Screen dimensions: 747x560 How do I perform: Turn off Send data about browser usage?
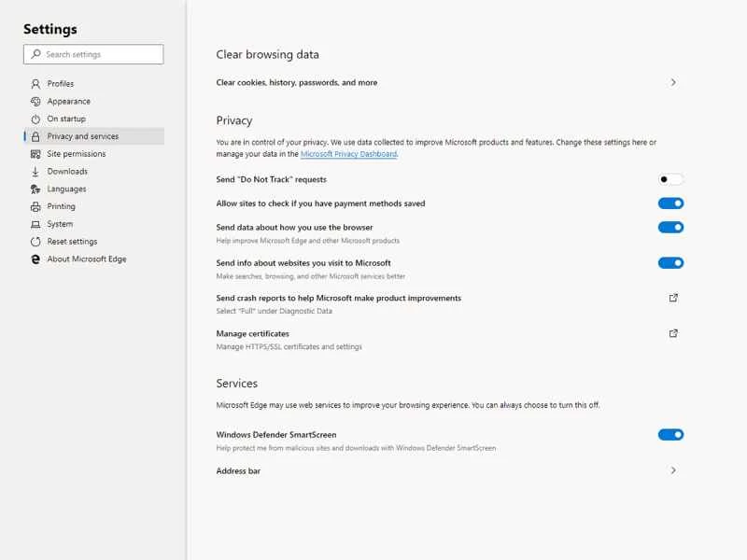pos(670,227)
